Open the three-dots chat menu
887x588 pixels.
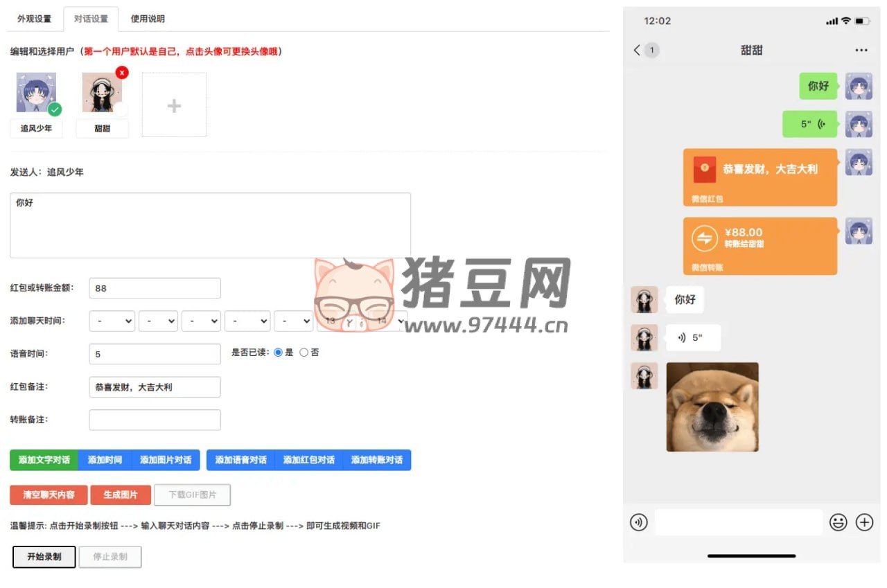(x=861, y=50)
